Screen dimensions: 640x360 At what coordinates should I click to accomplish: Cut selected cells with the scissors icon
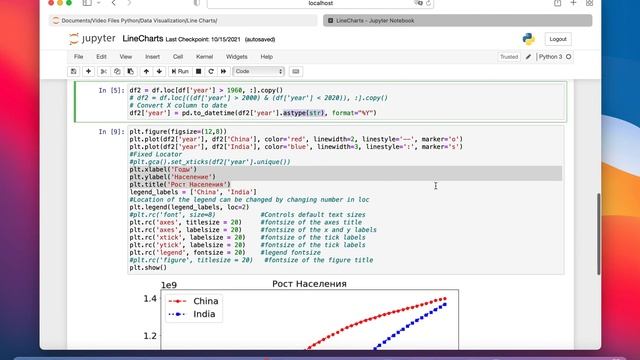coord(104,71)
